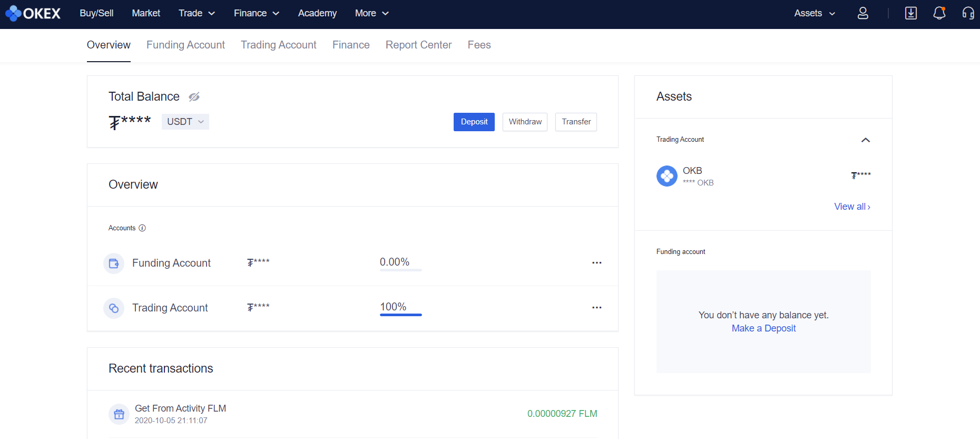Screen dimensions: 980x439
Task: Open Funding Account more options dots
Action: 596,263
